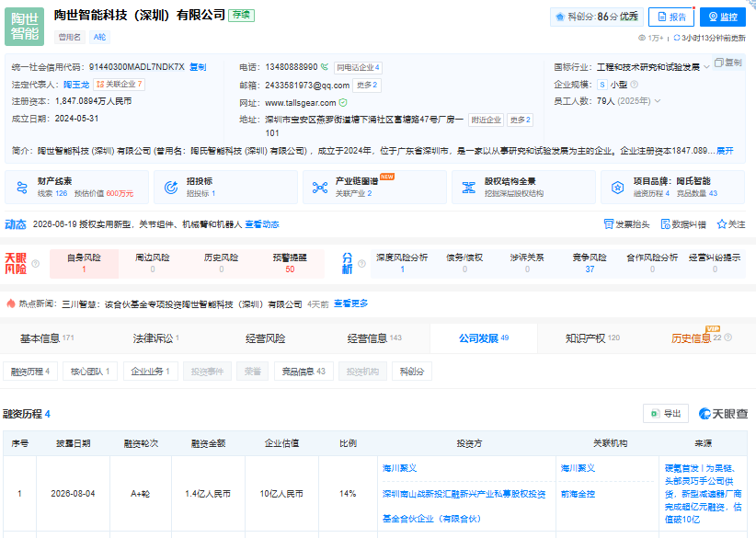The width and height of the screenshot is (756, 538).
Task: Select the 预警提醒 50 item
Action: pyautogui.click(x=290, y=264)
